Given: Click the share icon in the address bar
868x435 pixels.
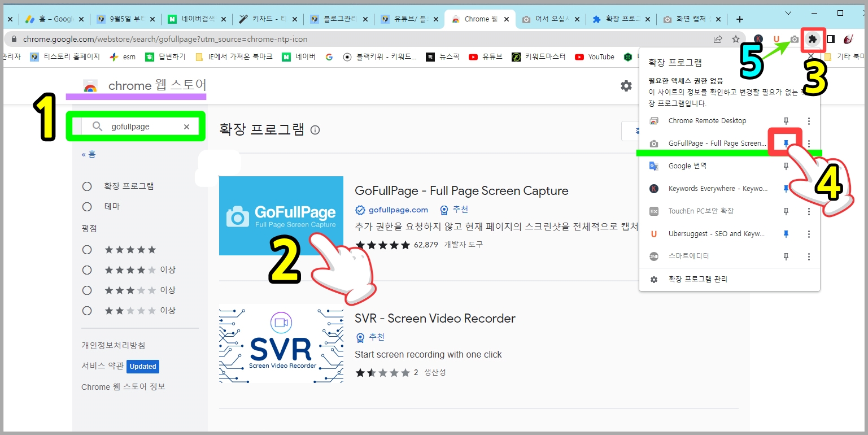Looking at the screenshot, I should point(718,39).
